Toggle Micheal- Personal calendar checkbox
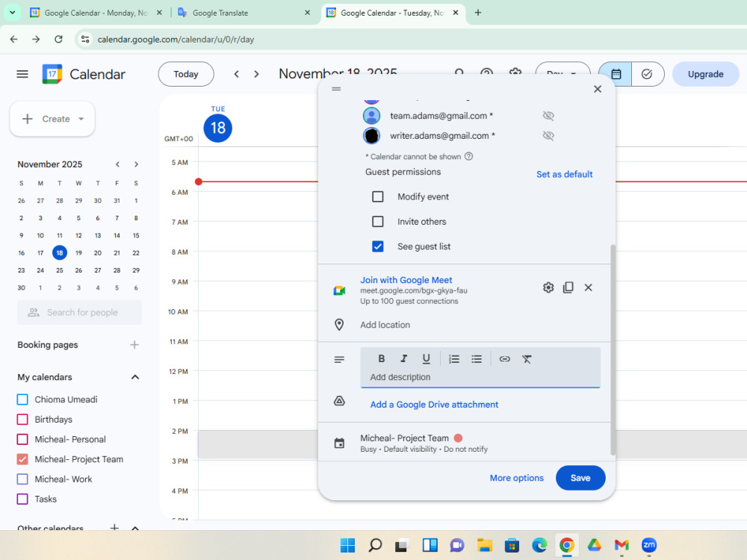 point(22,440)
